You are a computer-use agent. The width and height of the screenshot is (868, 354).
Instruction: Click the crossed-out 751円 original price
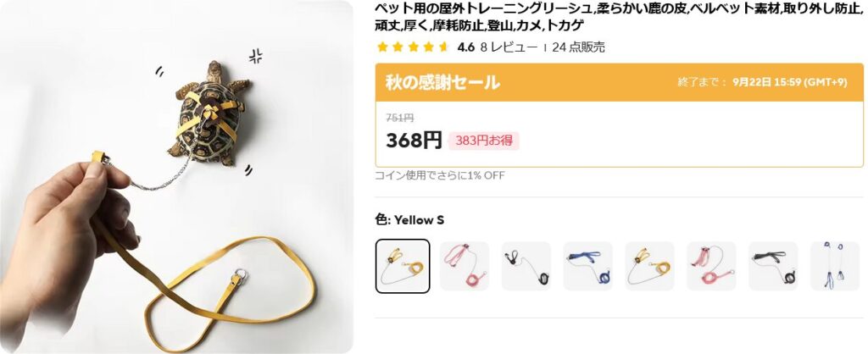point(400,117)
